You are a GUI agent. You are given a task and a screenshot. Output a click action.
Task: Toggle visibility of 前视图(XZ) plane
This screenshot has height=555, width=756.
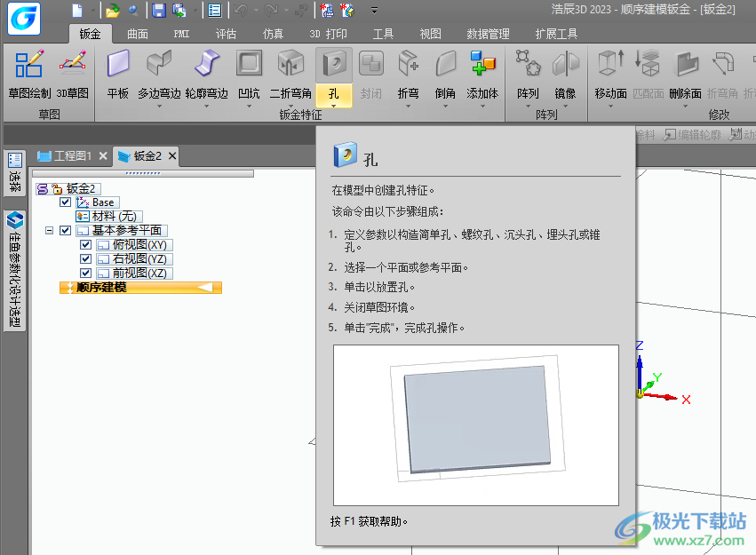86,274
